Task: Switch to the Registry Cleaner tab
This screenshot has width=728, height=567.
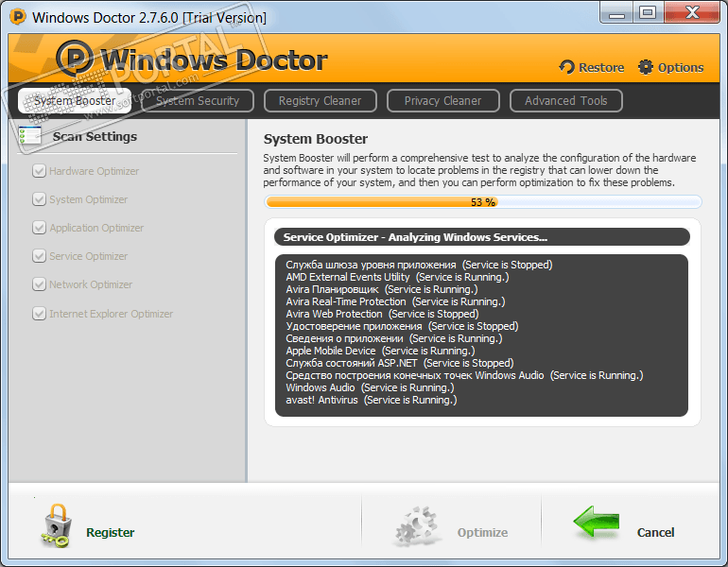Action: click(320, 101)
